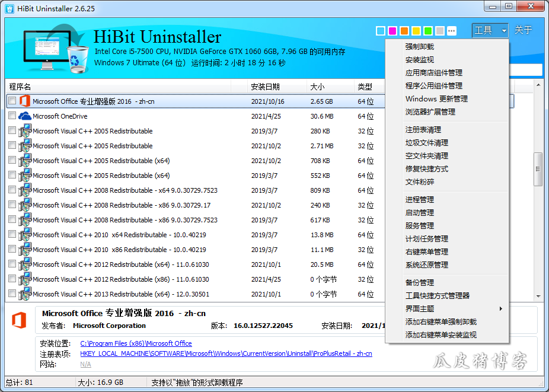
Task: Pick the magenta theme color swatch
Action: (392, 31)
